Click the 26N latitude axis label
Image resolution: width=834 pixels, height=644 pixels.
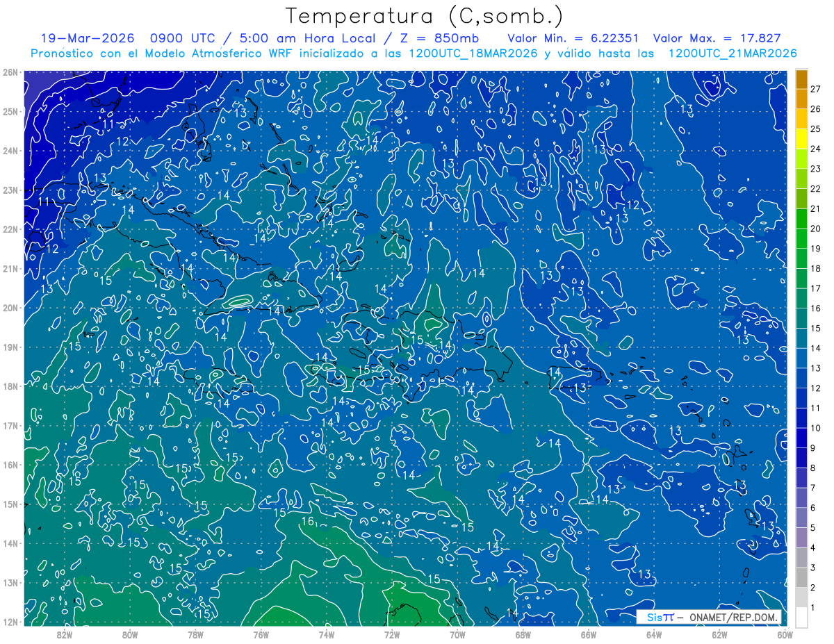(10, 72)
